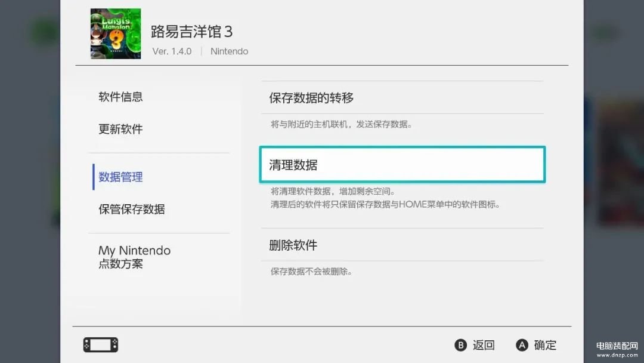Viewport: 644px width, 363px height.
Task: Click the game title 路易吉洋馆 3
Action: (x=191, y=32)
